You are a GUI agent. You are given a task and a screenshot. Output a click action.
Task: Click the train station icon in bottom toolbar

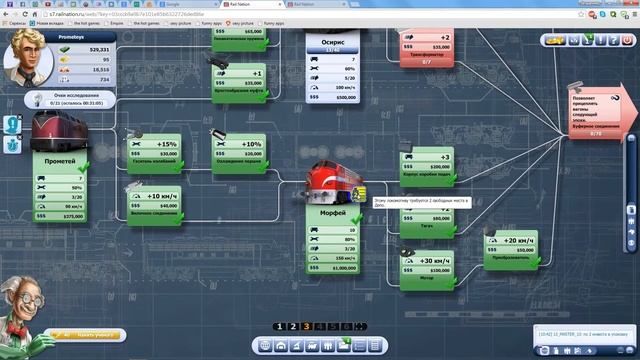[x=312, y=346]
